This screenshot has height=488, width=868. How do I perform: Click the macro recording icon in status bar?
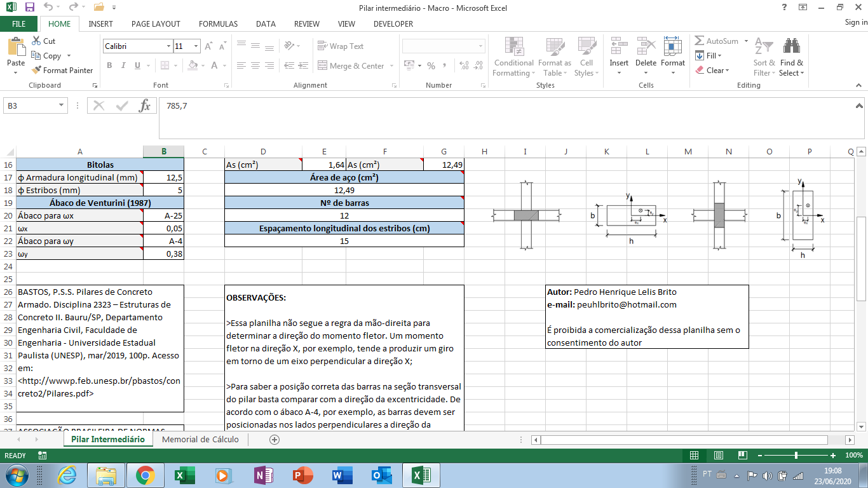[x=43, y=456]
